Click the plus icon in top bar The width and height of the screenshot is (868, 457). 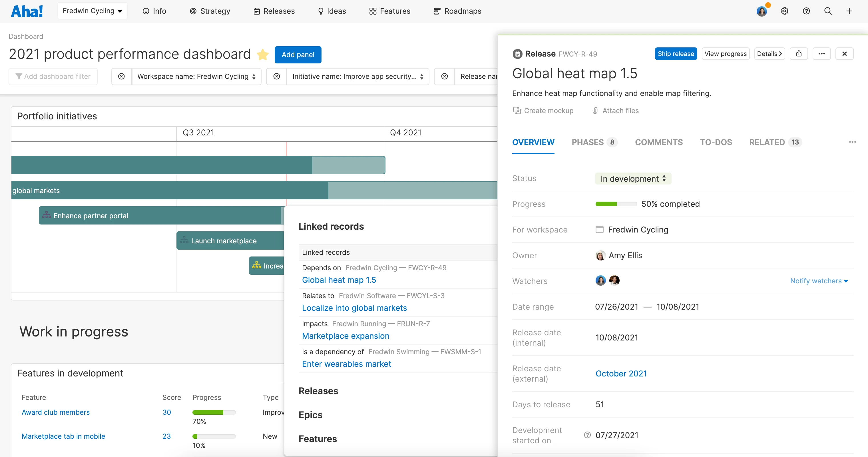pyautogui.click(x=849, y=11)
